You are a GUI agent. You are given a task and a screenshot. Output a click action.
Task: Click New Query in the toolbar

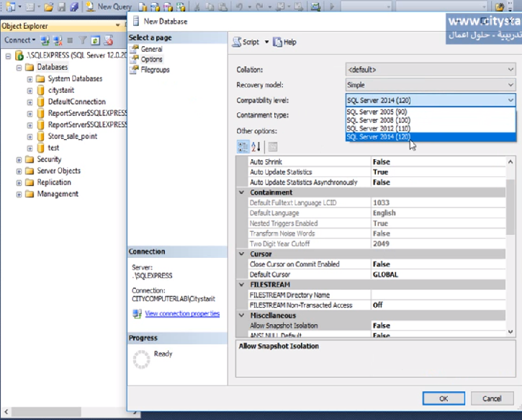pos(109,6)
